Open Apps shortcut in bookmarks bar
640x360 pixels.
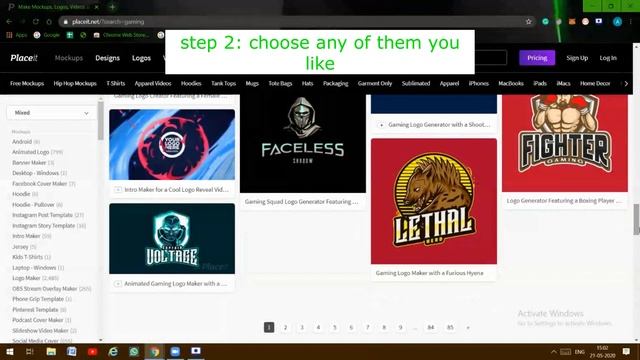pos(16,35)
